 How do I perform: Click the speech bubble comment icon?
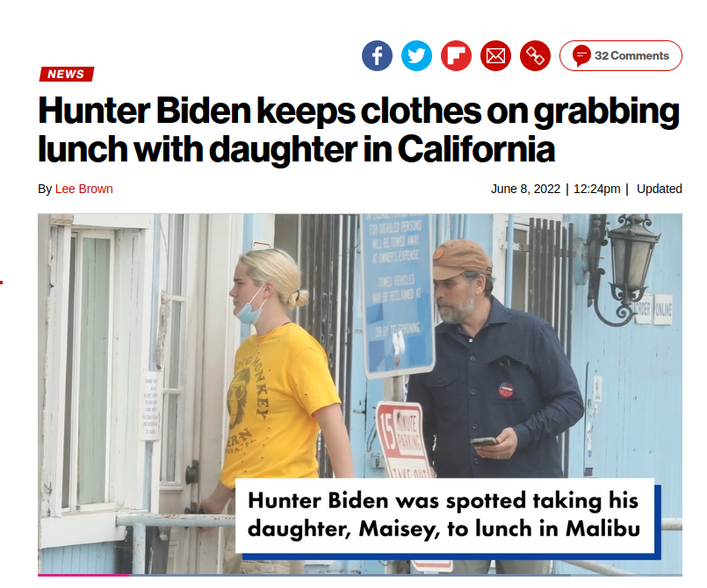[581, 55]
